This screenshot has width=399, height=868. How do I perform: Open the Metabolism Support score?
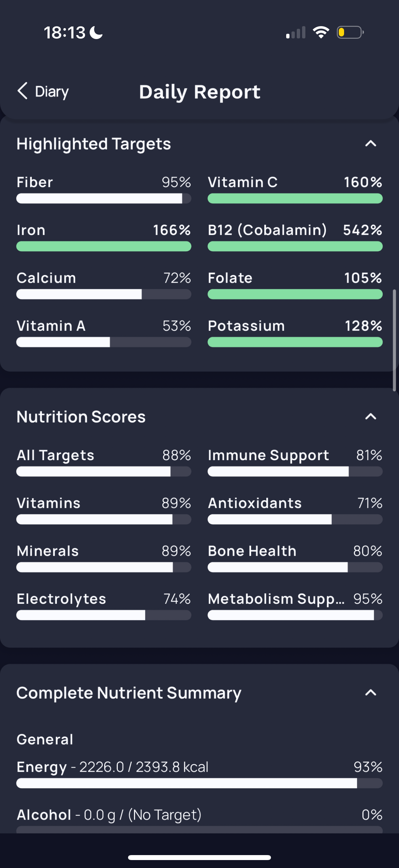point(295,605)
